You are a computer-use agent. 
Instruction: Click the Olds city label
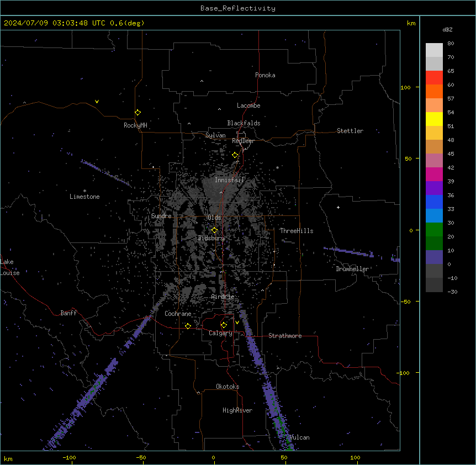[214, 218]
